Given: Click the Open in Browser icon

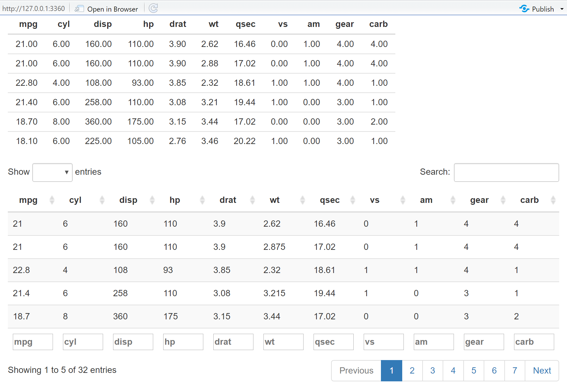Looking at the screenshot, I should point(79,9).
